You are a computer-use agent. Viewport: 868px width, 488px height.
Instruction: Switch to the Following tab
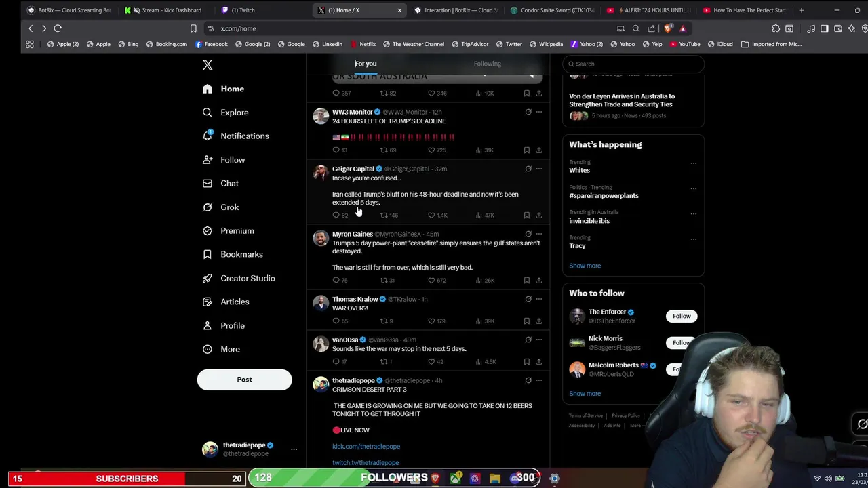[487, 64]
